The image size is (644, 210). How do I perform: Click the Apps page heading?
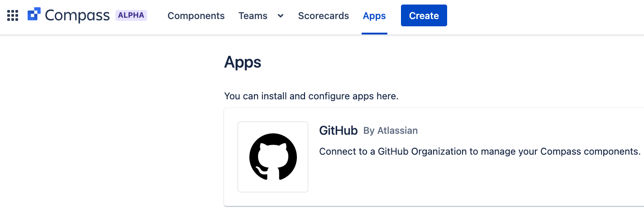243,62
